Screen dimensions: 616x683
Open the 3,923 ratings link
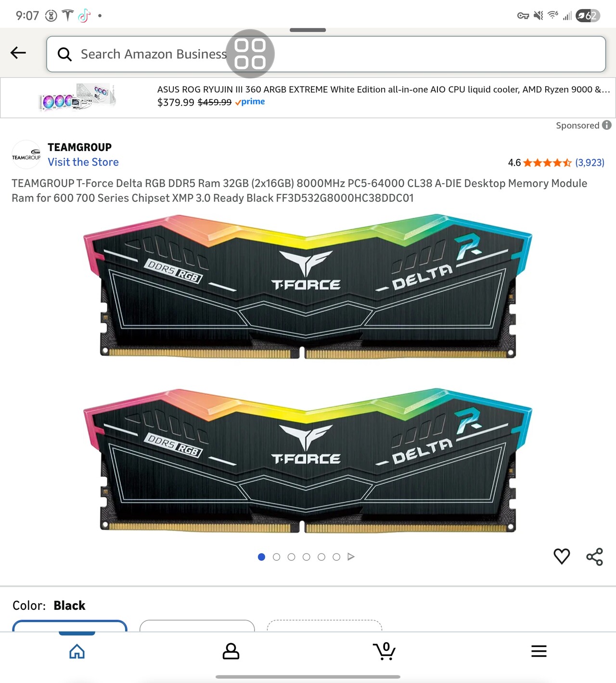pyautogui.click(x=590, y=163)
